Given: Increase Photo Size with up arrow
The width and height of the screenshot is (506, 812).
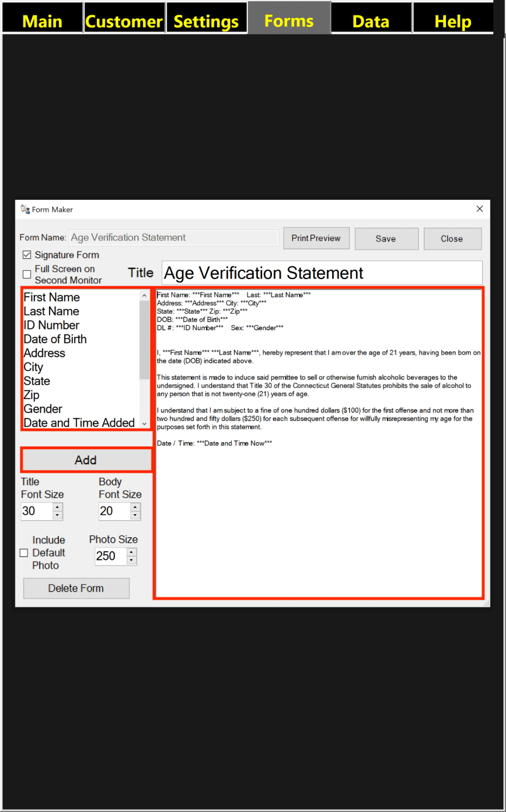Looking at the screenshot, I should click(x=131, y=552).
